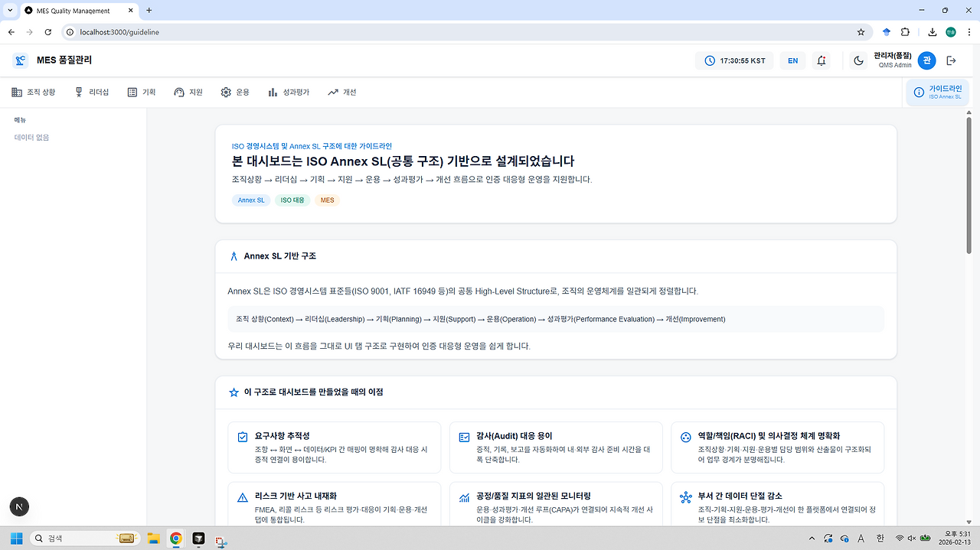The width and height of the screenshot is (980, 550).
Task: Open the notifications bell
Action: [x=822, y=60]
